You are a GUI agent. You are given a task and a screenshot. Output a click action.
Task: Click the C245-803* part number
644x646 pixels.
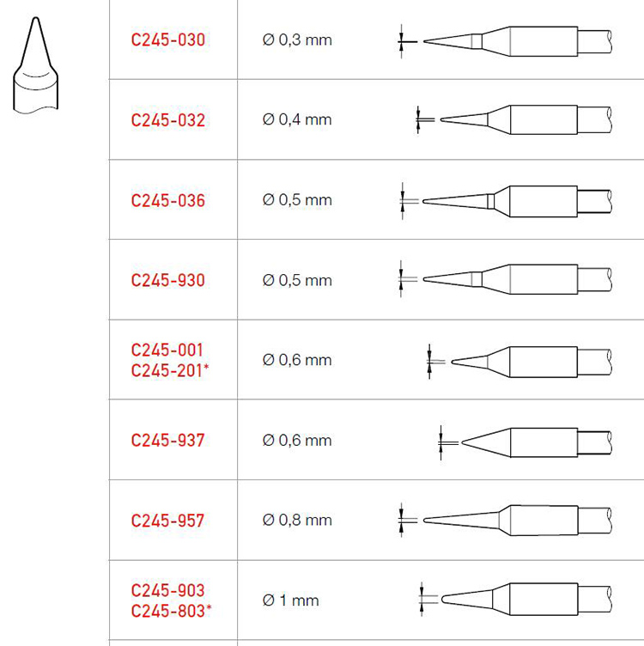(x=171, y=611)
